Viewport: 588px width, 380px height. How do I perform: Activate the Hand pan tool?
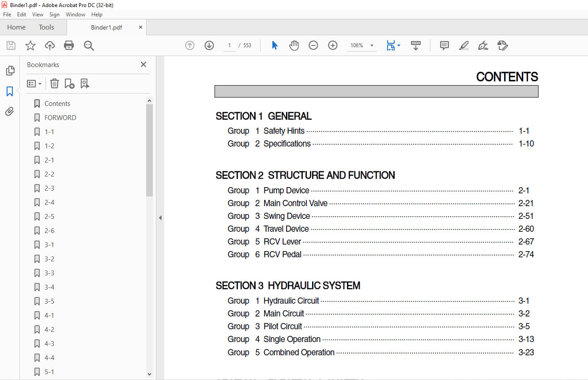pos(294,45)
